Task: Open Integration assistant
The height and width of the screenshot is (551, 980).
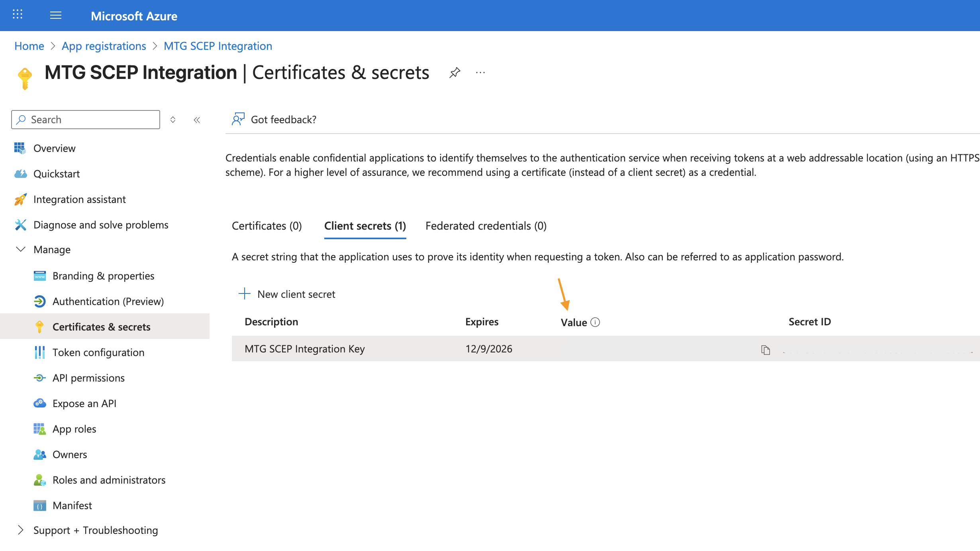Action: [80, 199]
